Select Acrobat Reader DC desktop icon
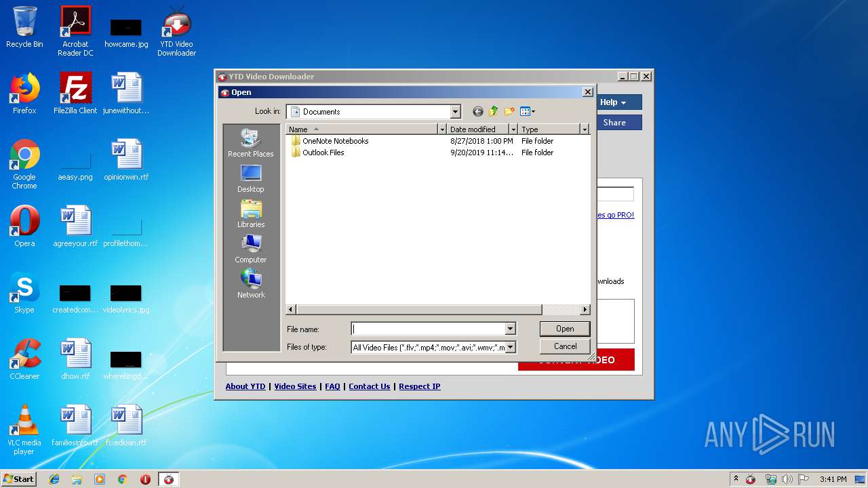This screenshot has height=488, width=868. [75, 31]
